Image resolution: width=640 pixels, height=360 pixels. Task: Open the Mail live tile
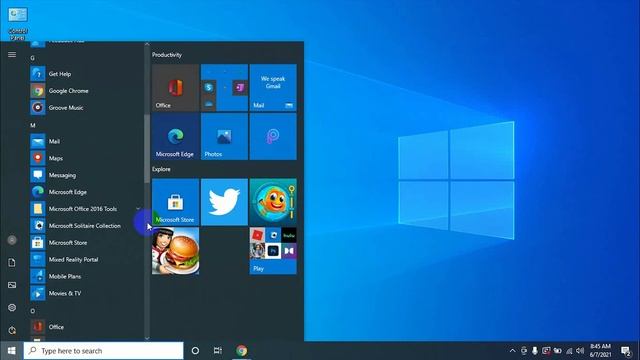pyautogui.click(x=273, y=87)
